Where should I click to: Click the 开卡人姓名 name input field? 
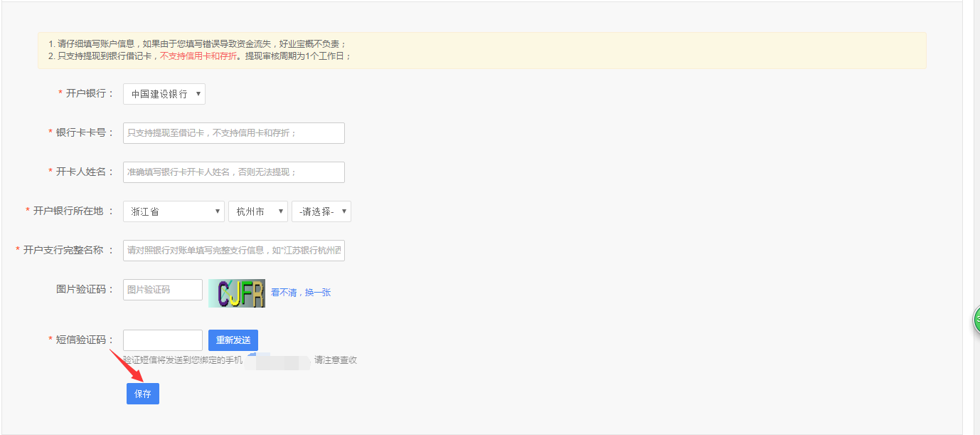pyautogui.click(x=234, y=172)
